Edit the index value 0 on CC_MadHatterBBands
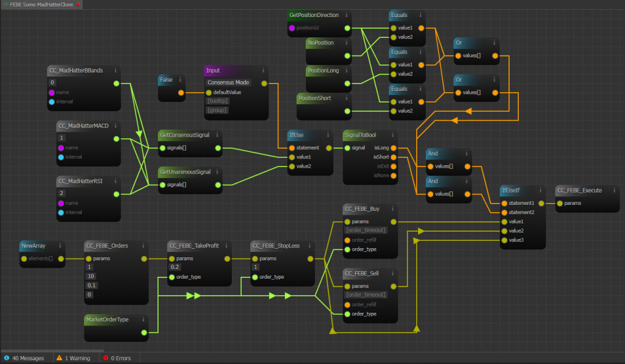Screen dimensions: 625x364 tap(52, 82)
